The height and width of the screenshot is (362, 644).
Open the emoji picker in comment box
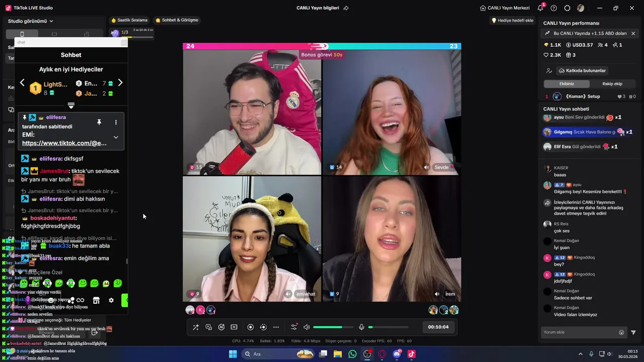point(621,332)
